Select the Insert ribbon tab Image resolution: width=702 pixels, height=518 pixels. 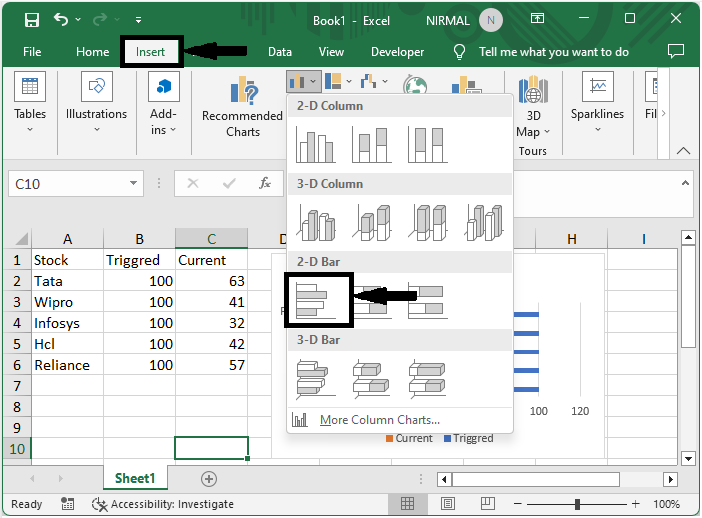[x=151, y=52]
